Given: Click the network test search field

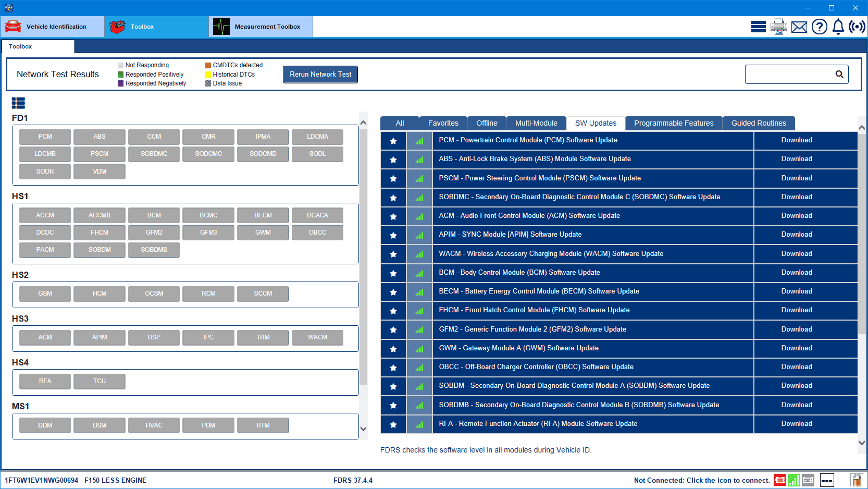Looking at the screenshot, I should (x=789, y=75).
